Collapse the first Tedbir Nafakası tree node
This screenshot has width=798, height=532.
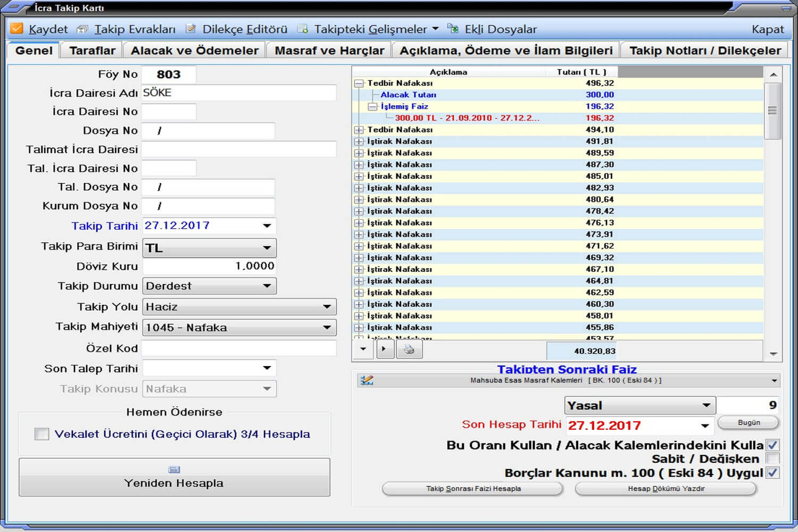tap(359, 84)
